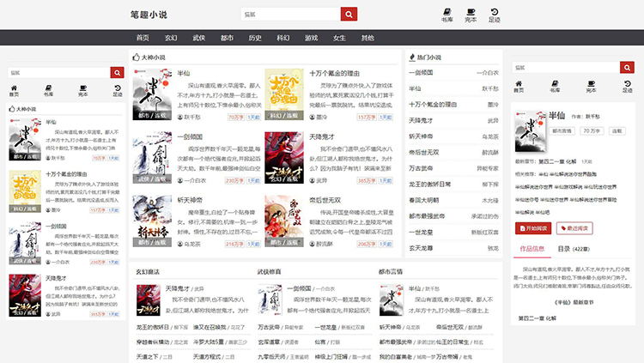Click search button in left mobile preview

117,73
